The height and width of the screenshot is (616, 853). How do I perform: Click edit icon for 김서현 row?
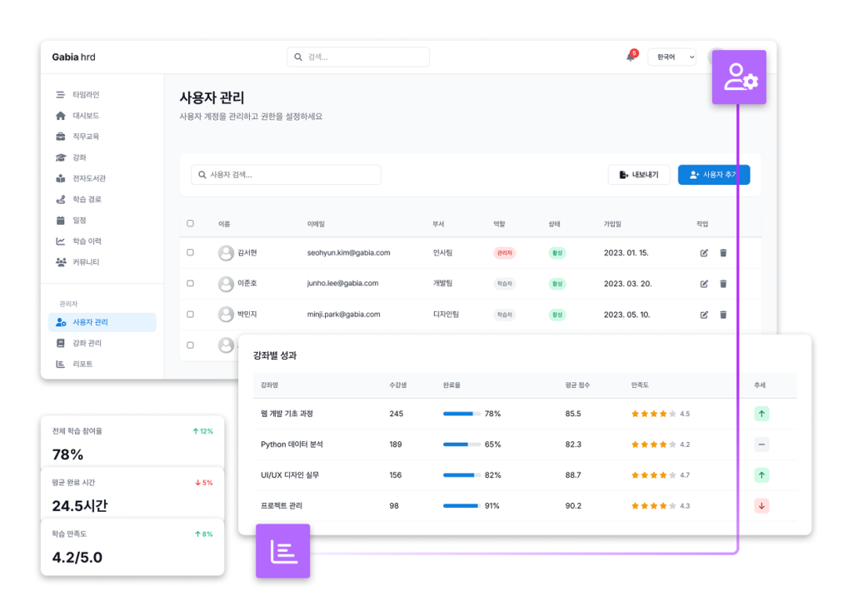click(x=704, y=252)
